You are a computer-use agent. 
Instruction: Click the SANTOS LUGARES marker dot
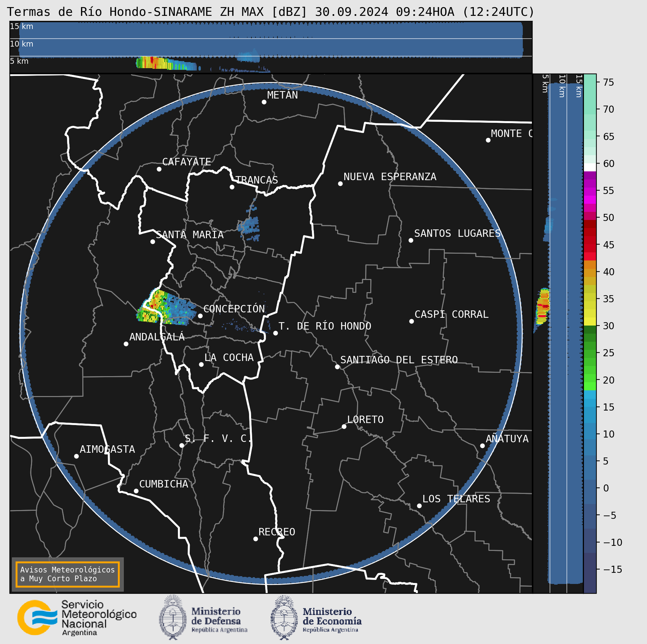pyautogui.click(x=411, y=240)
